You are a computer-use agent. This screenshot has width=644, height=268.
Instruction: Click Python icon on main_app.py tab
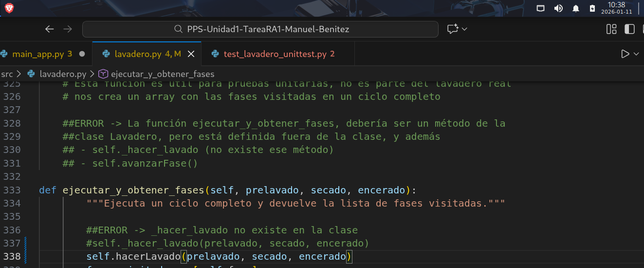click(4, 54)
